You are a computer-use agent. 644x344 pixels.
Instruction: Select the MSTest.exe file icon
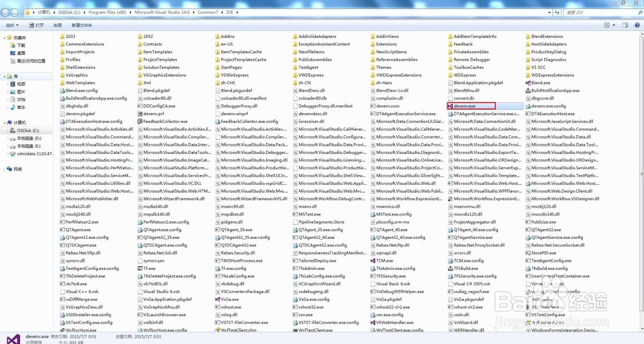point(296,214)
